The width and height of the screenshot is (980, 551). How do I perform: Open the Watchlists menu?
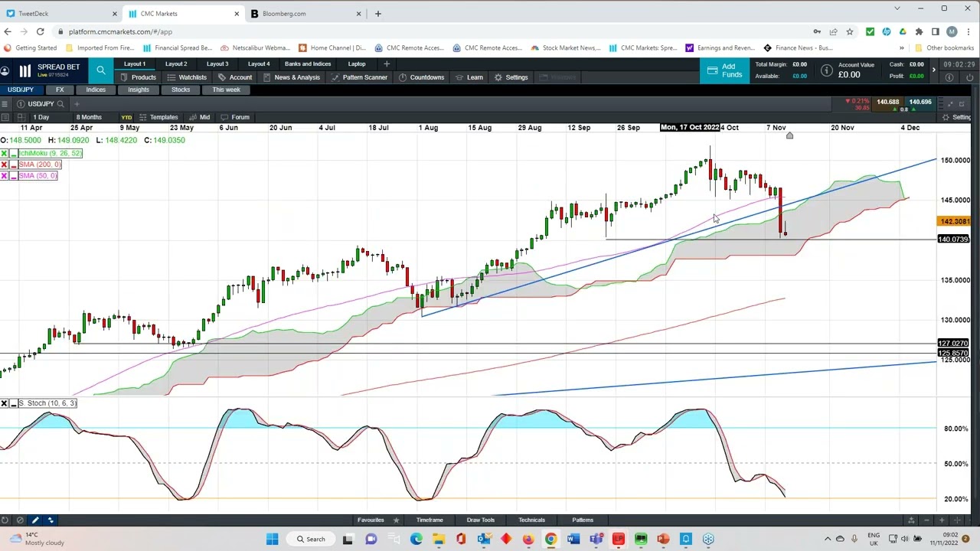(186, 77)
